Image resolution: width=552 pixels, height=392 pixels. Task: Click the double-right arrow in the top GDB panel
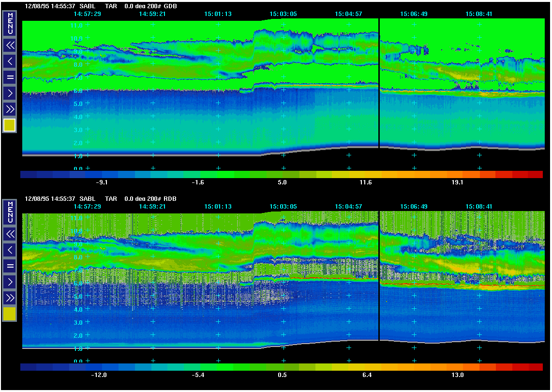point(10,108)
